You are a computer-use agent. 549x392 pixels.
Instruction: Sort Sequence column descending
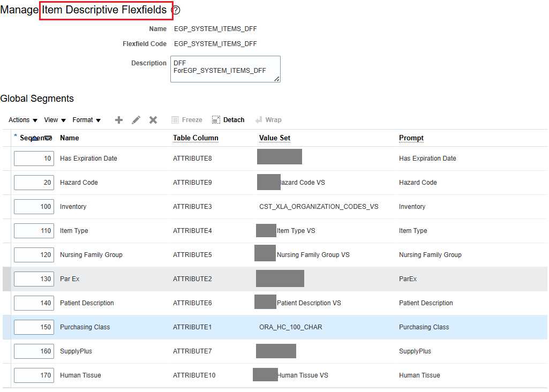coord(48,139)
